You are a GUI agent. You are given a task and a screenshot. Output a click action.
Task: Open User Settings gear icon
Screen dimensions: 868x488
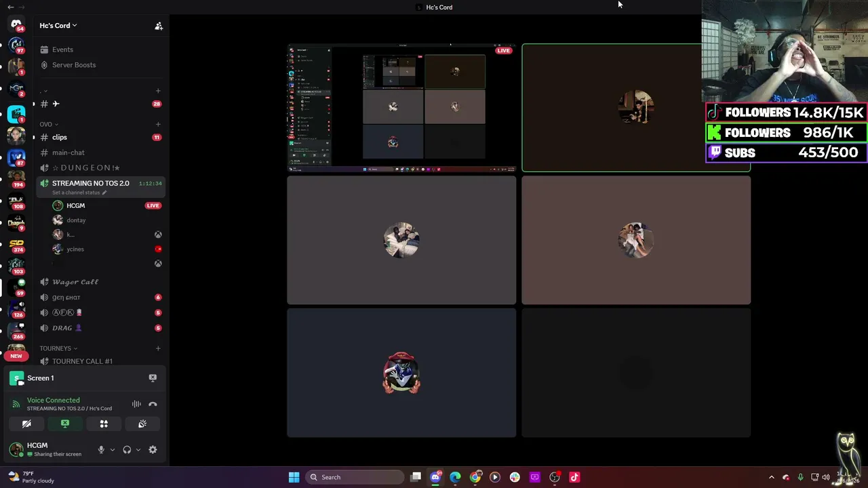pyautogui.click(x=153, y=449)
